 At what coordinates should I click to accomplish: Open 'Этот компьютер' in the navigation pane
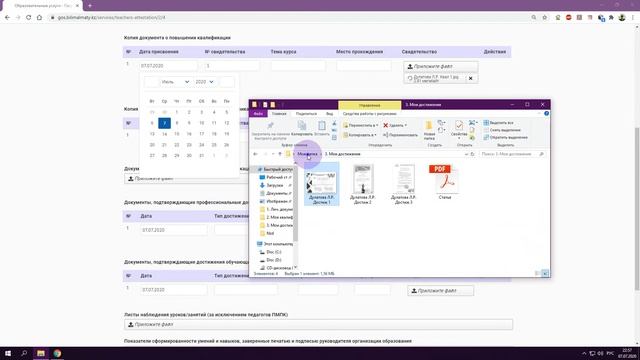pos(275,244)
